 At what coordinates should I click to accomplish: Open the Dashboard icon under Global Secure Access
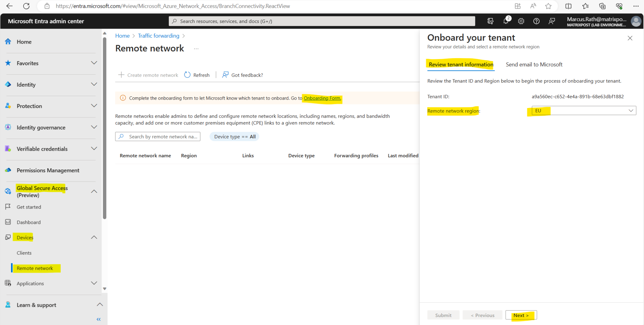click(8, 222)
